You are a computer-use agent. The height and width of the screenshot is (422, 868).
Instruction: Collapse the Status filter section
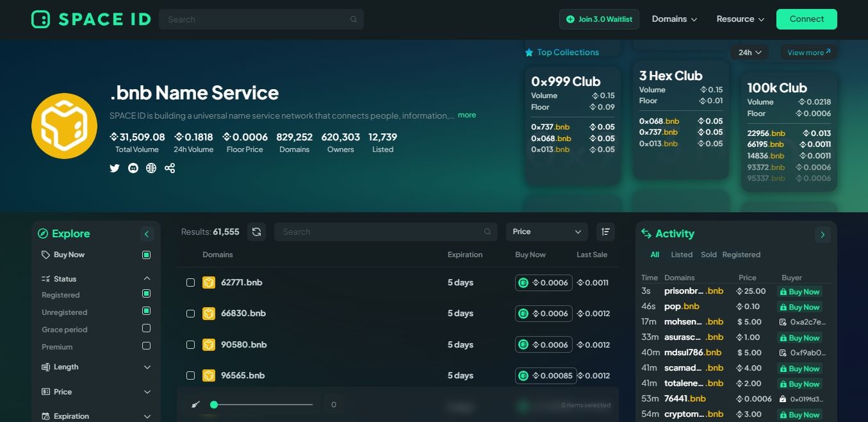click(x=147, y=279)
